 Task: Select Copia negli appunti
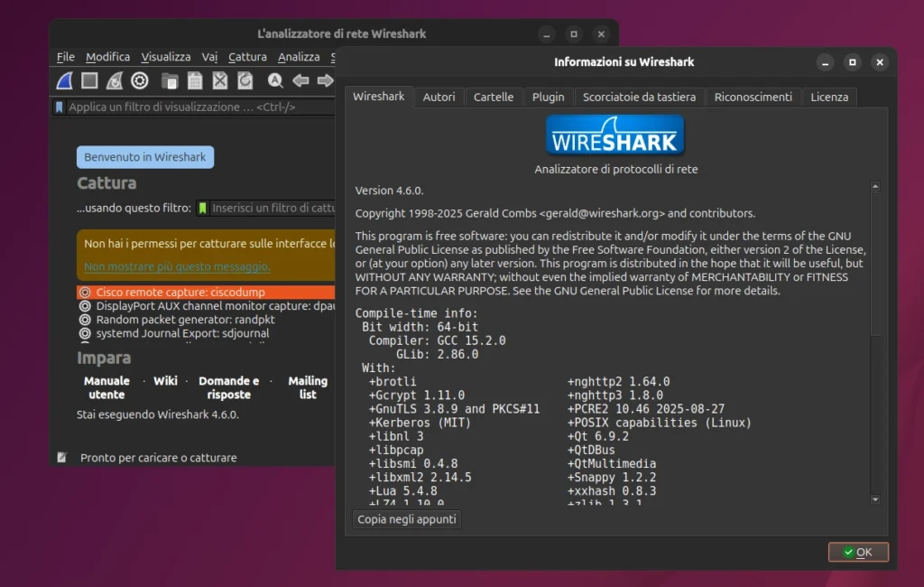click(x=406, y=519)
